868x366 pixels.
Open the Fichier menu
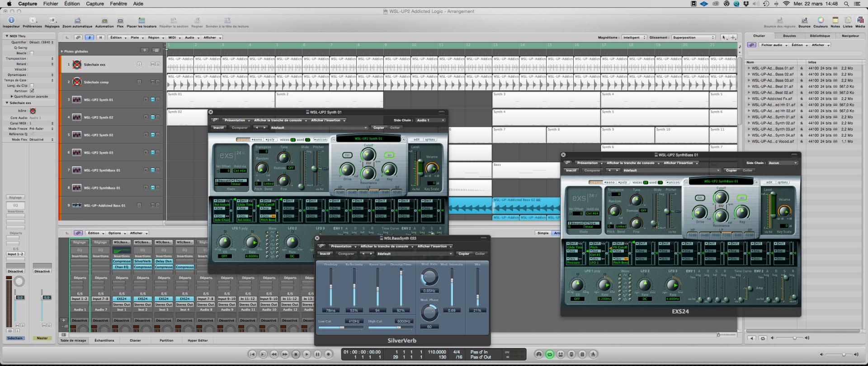51,4
